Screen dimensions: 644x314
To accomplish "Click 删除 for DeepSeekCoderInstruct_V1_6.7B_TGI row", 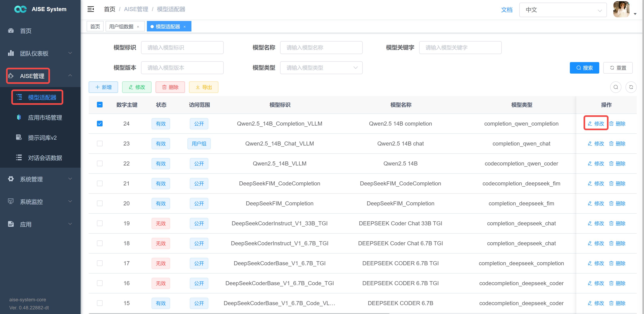I will coord(617,243).
